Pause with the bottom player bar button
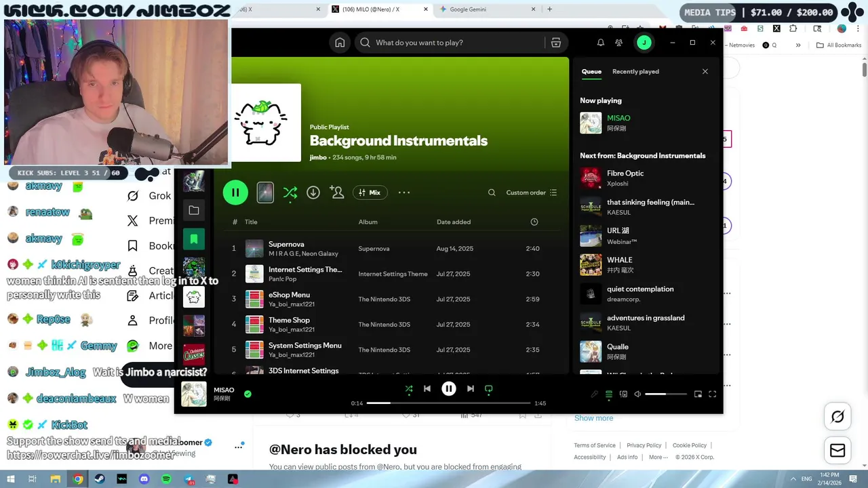 [448, 389]
